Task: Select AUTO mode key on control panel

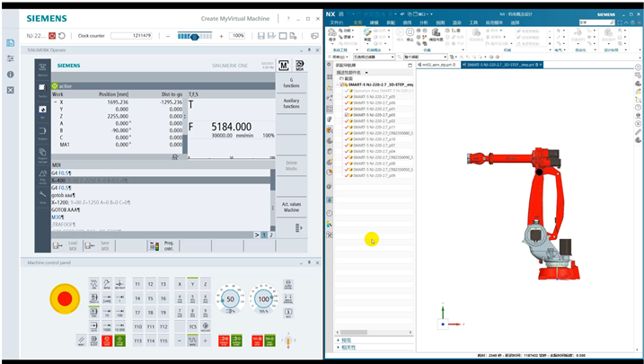Action: [x=94, y=326]
